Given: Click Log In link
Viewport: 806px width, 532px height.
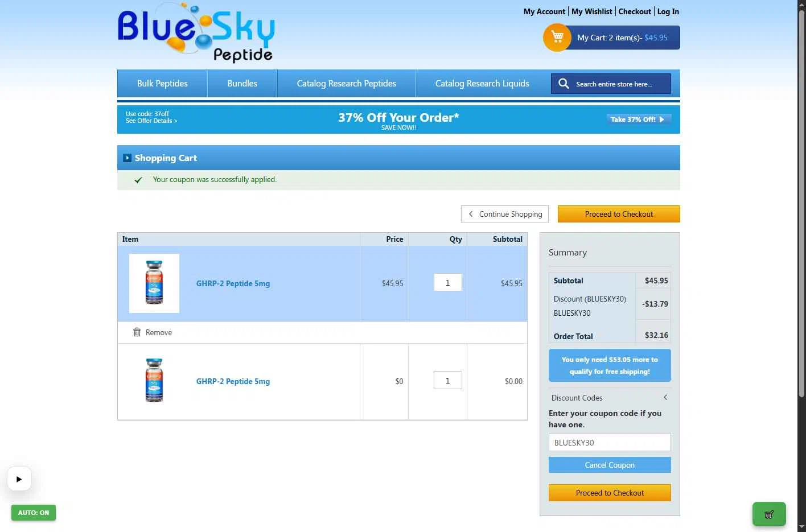Looking at the screenshot, I should (668, 11).
